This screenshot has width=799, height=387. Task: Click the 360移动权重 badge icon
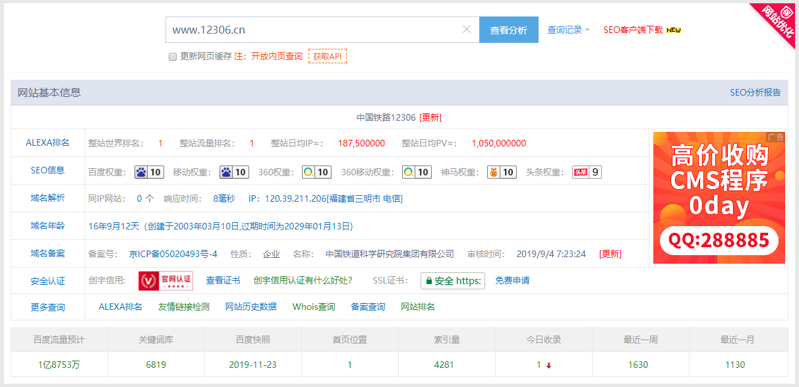[x=417, y=172]
